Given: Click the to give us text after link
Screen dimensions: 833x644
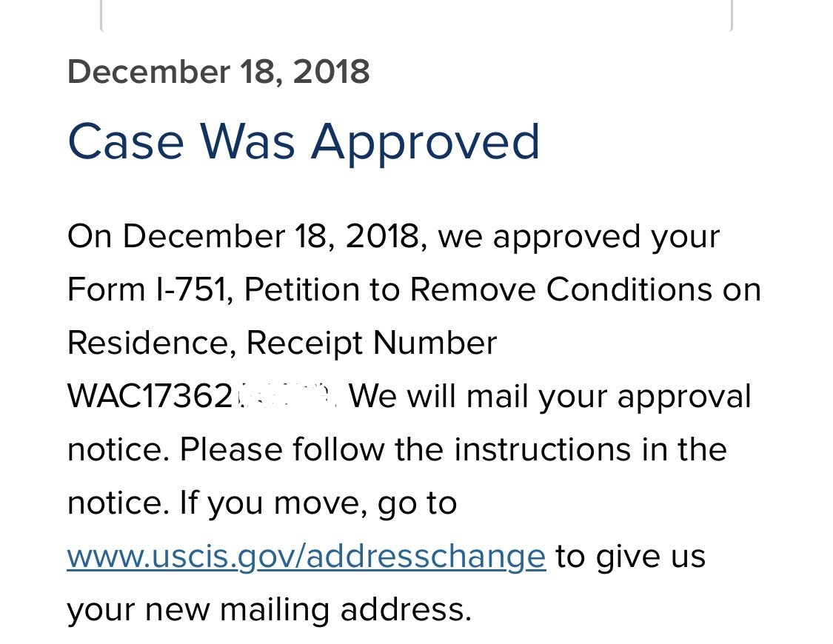Looking at the screenshot, I should (631, 557).
